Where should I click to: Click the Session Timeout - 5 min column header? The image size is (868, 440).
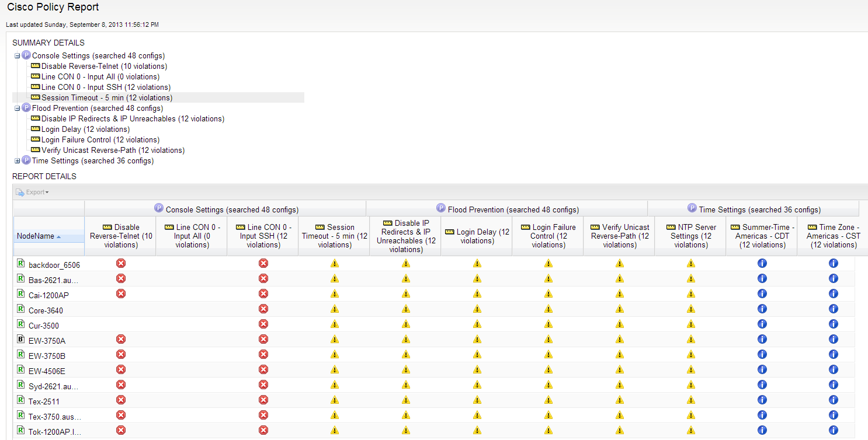pyautogui.click(x=334, y=236)
